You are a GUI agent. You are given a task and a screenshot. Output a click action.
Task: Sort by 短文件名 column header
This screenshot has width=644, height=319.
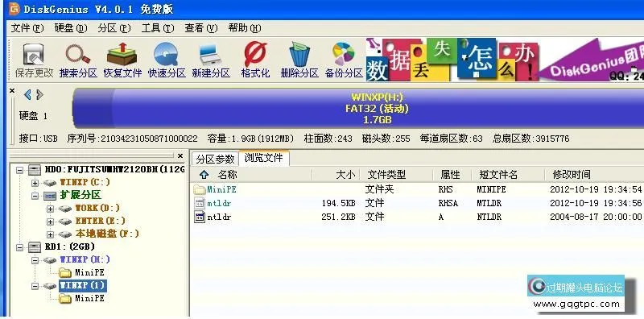[508, 175]
